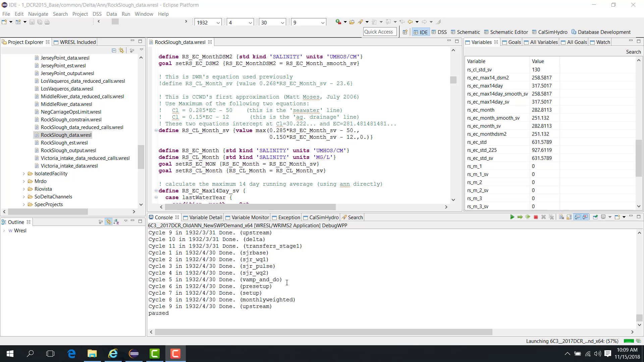Open the DSS menu

tap(97, 14)
